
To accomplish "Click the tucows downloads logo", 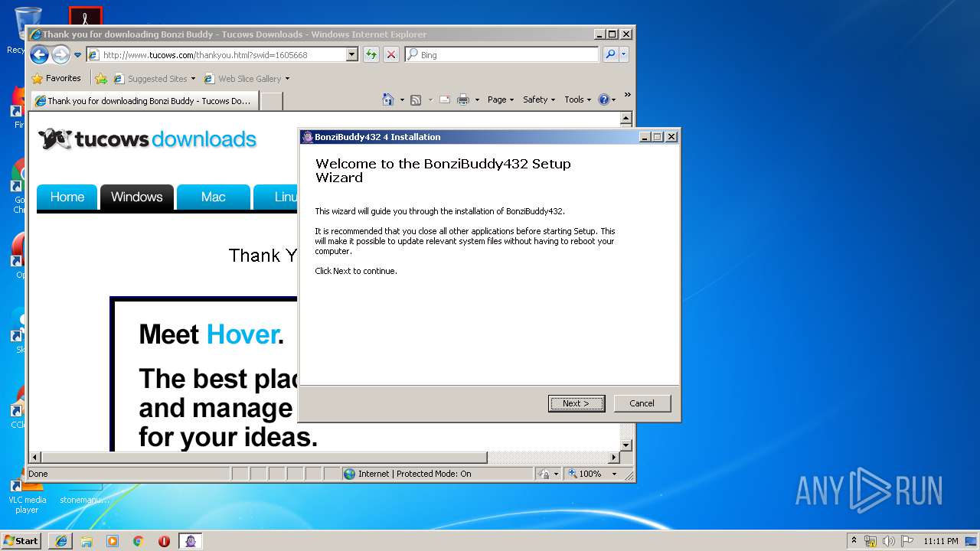I will (147, 139).
